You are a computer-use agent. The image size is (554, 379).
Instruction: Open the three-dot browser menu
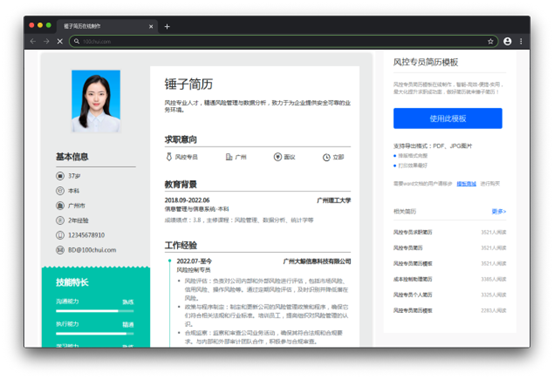pyautogui.click(x=521, y=41)
